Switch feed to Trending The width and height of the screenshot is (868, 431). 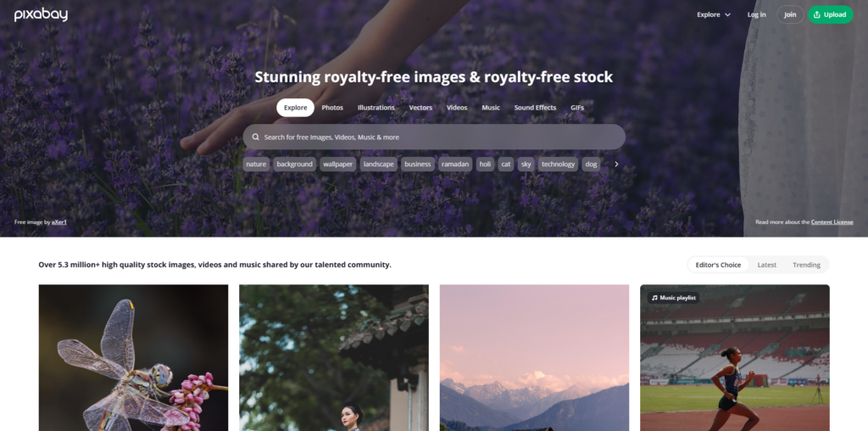click(806, 265)
